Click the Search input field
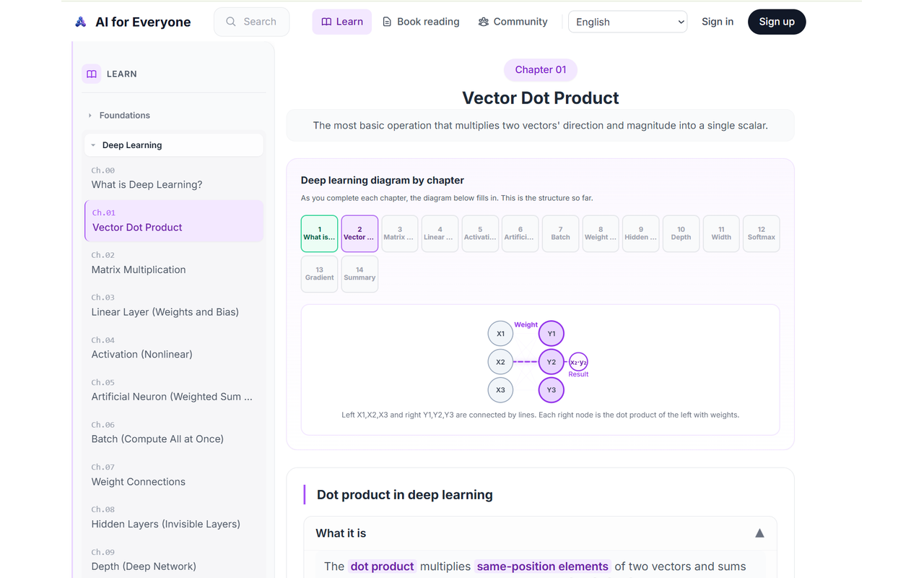This screenshot has width=924, height=578. coord(251,22)
